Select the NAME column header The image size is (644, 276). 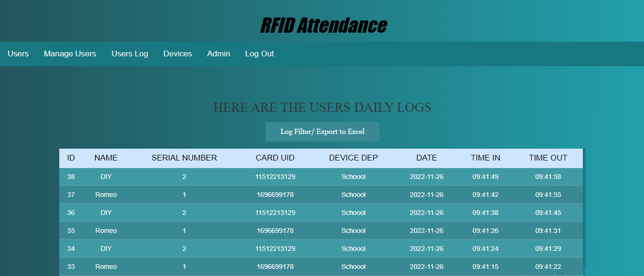tap(106, 158)
